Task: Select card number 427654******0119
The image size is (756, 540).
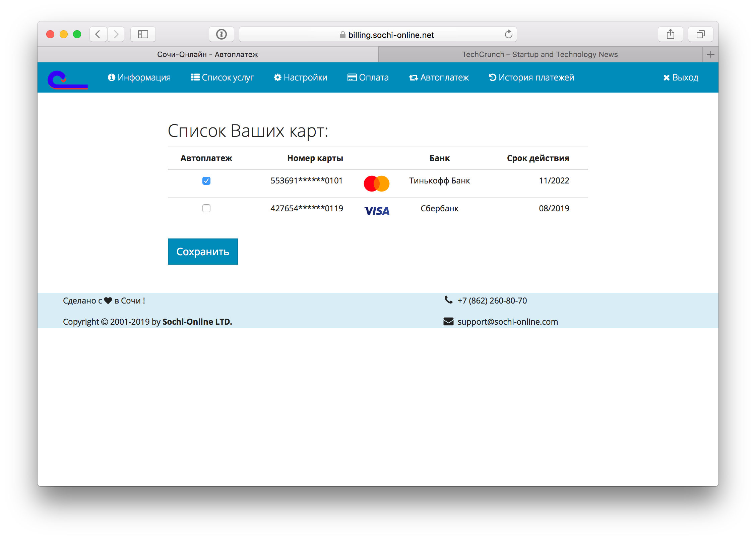Action: click(x=307, y=208)
